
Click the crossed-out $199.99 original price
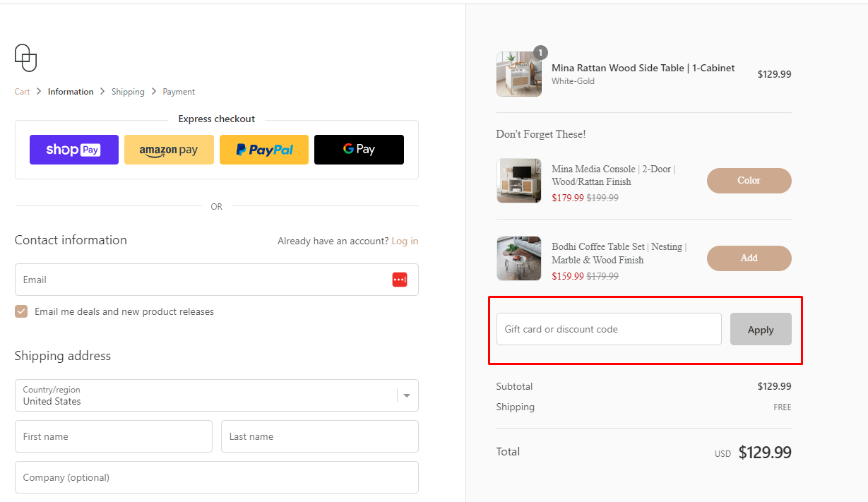pos(602,198)
